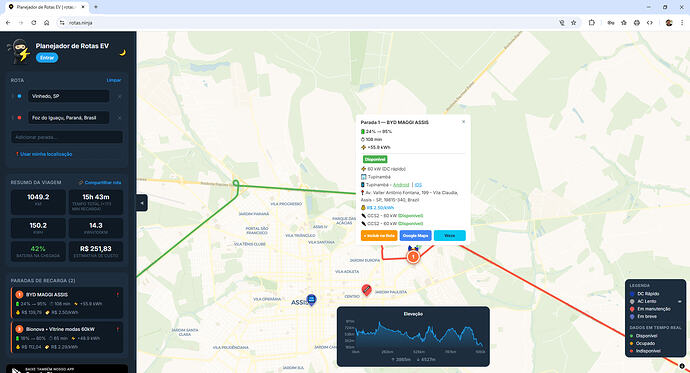This screenshot has width=690, height=373.
Task: Click the alert icon on the Bionova stop card
Action: (117, 329)
